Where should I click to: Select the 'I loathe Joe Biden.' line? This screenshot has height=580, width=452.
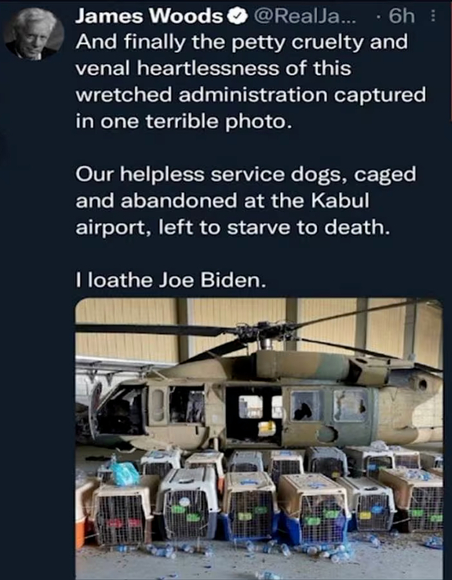(x=171, y=280)
